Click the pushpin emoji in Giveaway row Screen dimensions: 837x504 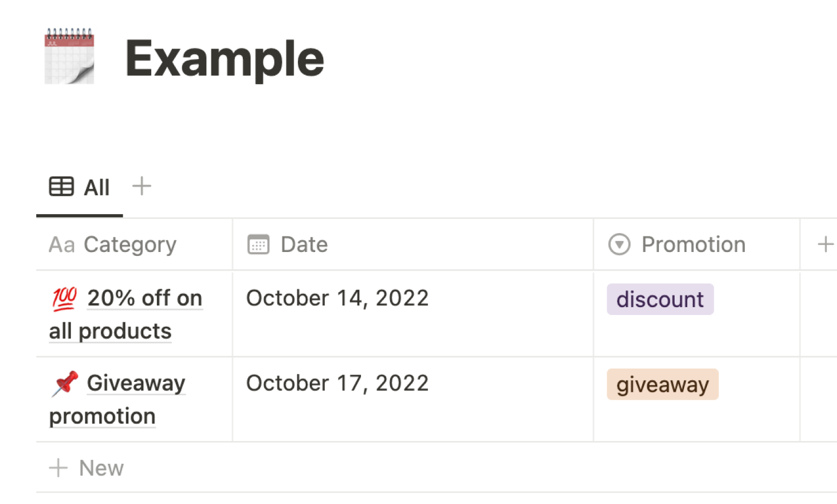(65, 384)
